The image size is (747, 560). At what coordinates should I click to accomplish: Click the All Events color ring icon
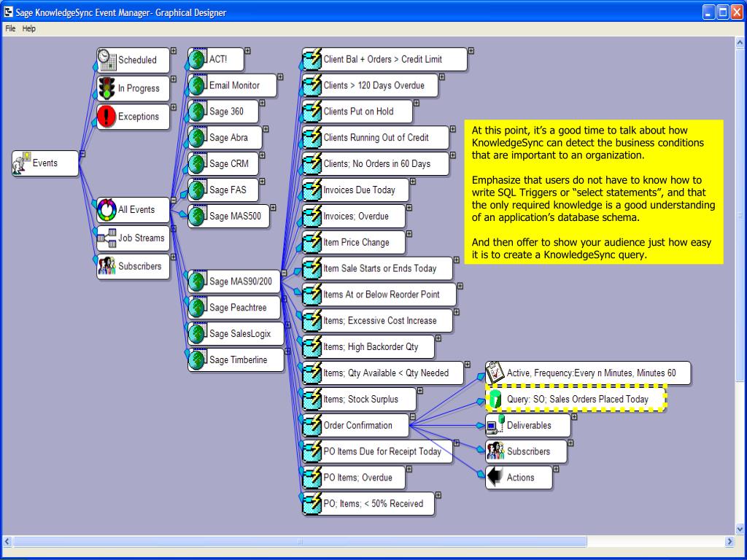click(107, 209)
